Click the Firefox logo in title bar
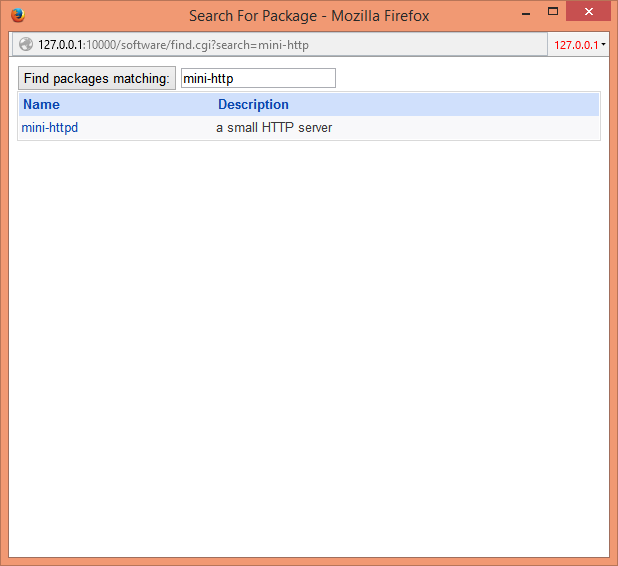Image resolution: width=618 pixels, height=566 pixels. 18,15
